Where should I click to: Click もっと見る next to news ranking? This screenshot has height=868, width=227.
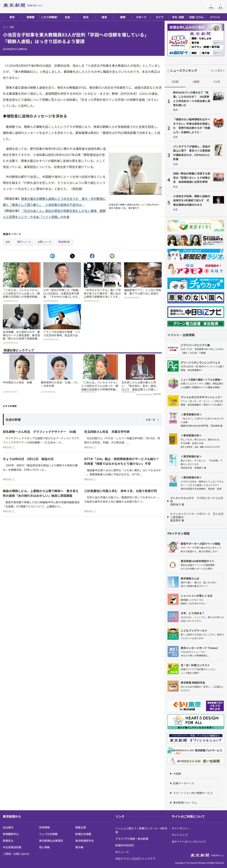click(217, 71)
